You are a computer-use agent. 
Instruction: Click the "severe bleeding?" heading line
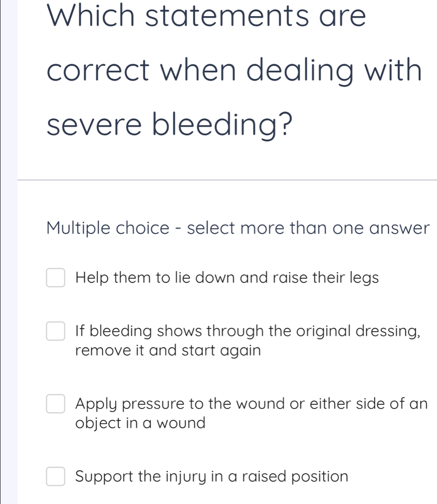(170, 127)
